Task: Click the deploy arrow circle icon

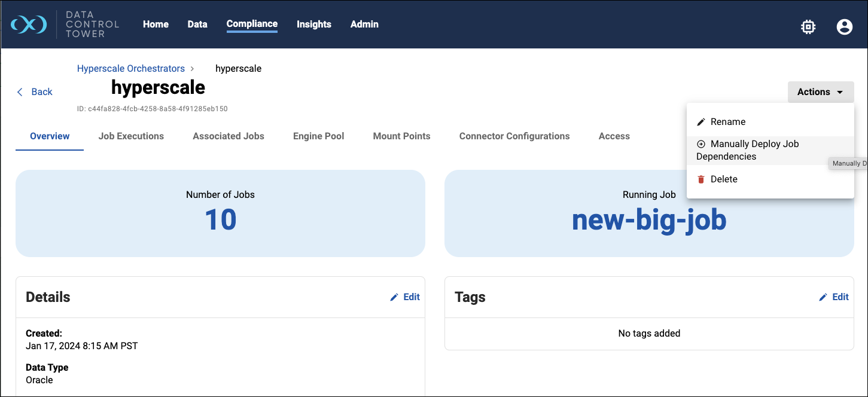Action: point(701,144)
